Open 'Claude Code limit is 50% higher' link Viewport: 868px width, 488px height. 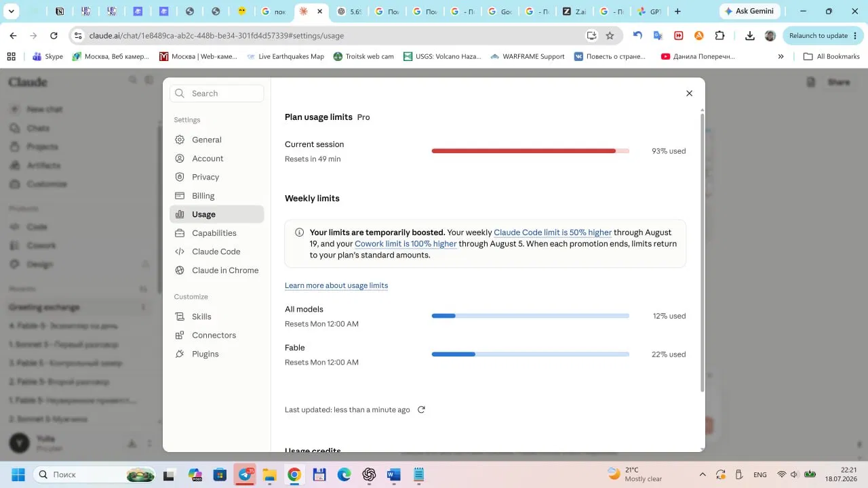[553, 232]
